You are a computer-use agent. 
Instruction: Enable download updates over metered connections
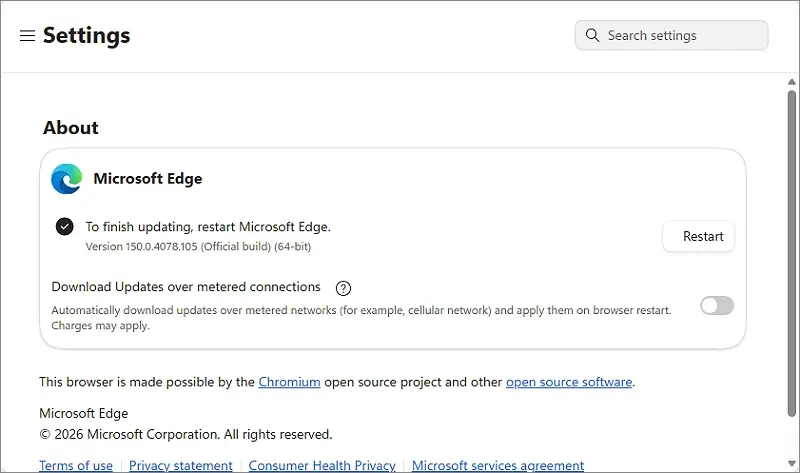click(x=717, y=306)
